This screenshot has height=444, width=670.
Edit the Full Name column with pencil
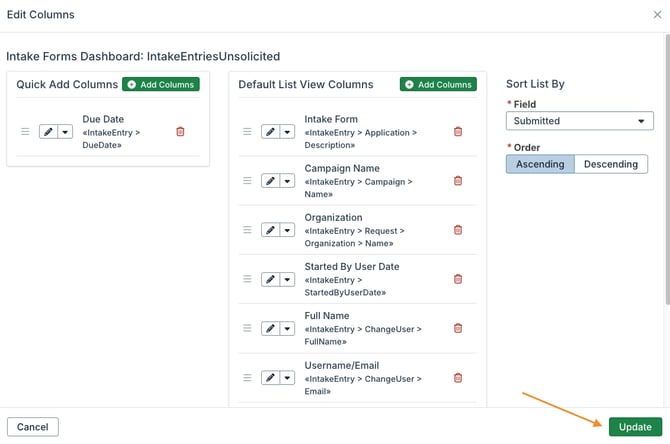click(x=270, y=328)
